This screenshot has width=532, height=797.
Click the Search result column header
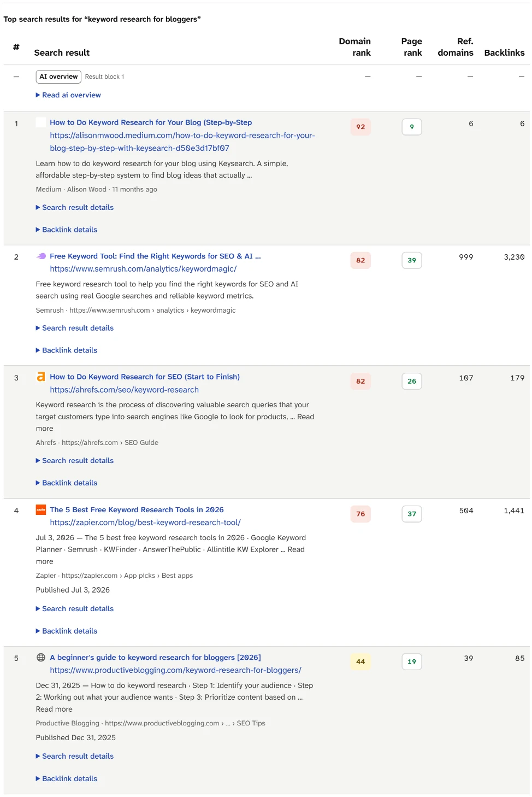(62, 53)
